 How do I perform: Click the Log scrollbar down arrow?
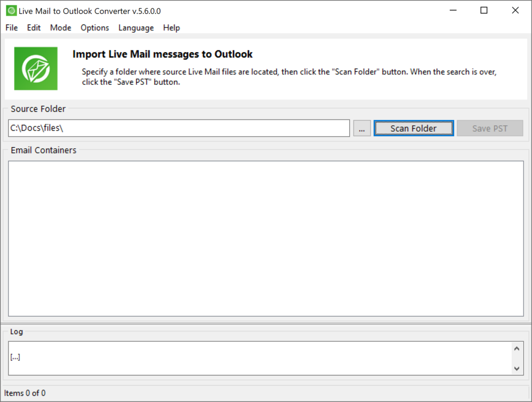516,369
